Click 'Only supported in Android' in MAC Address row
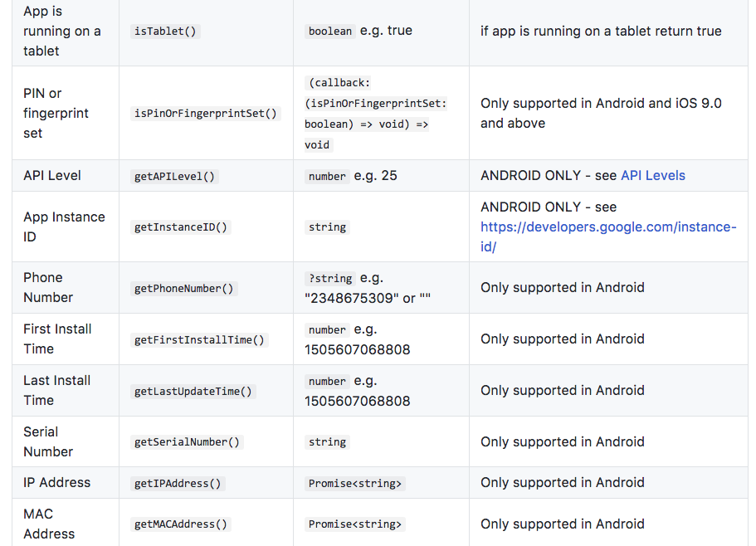Viewport: 756px width, 546px height. point(562,524)
